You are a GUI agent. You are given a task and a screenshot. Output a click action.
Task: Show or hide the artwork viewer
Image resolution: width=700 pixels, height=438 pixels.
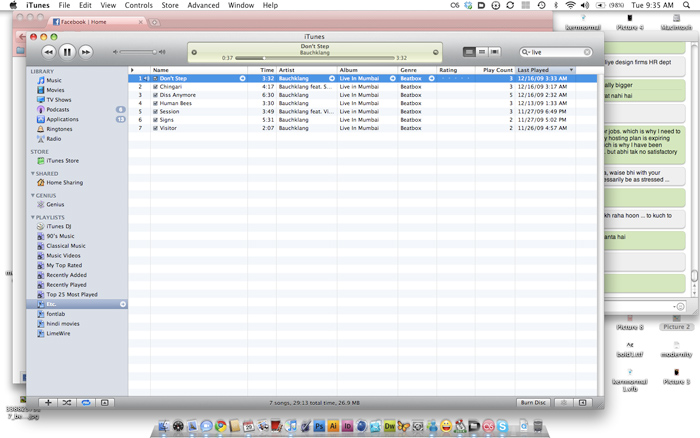pos(104,403)
